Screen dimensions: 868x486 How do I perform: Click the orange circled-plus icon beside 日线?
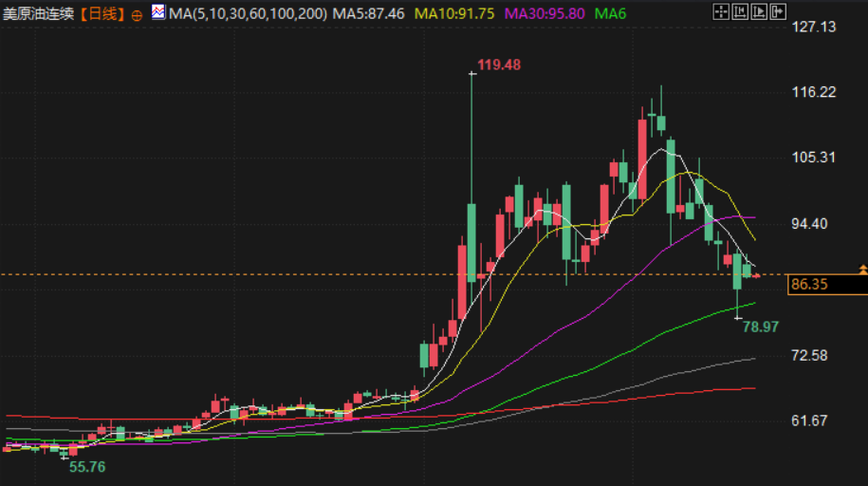[x=137, y=15]
